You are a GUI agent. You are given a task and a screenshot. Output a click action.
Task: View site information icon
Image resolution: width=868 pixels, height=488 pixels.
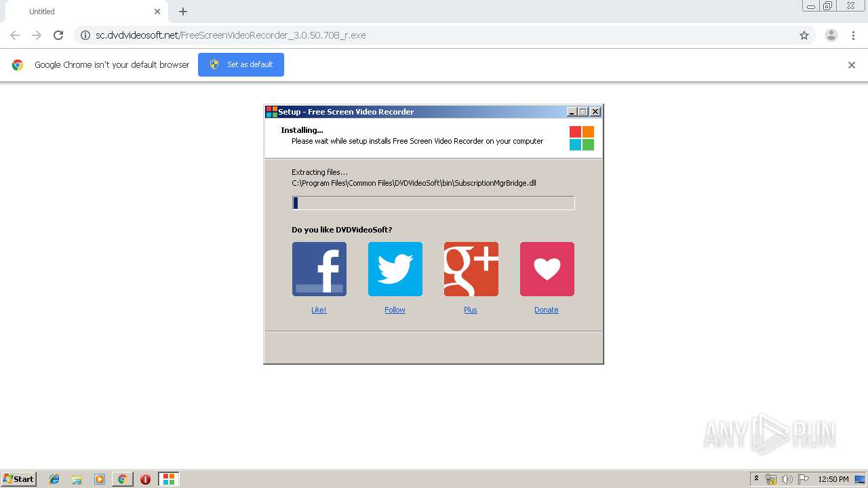[85, 35]
